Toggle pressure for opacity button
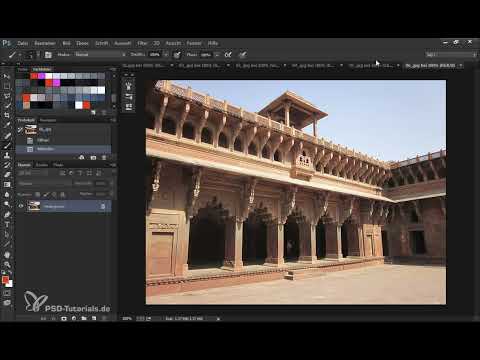Screen dimensions: 480x360 (177, 55)
